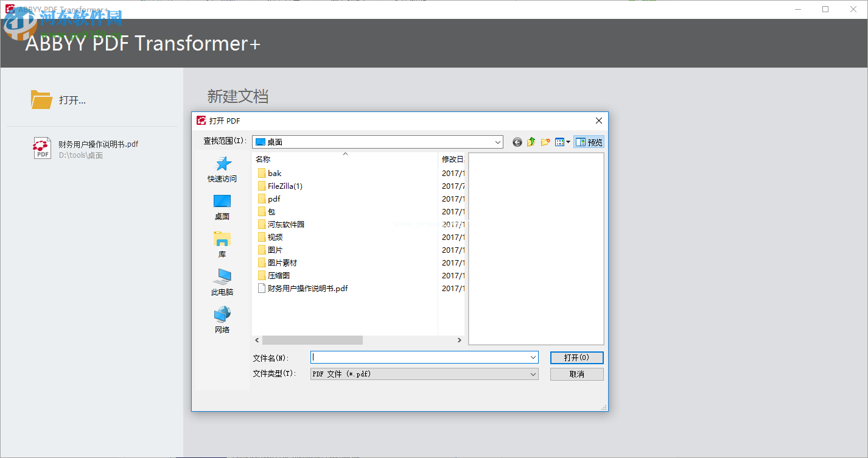
Task: Select 此电脑 in places bar
Action: (x=222, y=283)
